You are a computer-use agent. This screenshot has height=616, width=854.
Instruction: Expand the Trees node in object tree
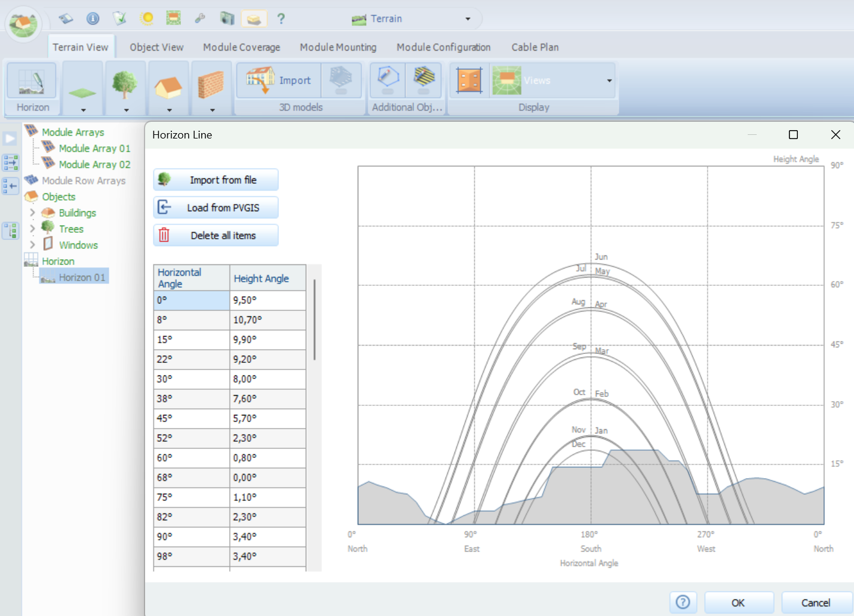tap(32, 229)
